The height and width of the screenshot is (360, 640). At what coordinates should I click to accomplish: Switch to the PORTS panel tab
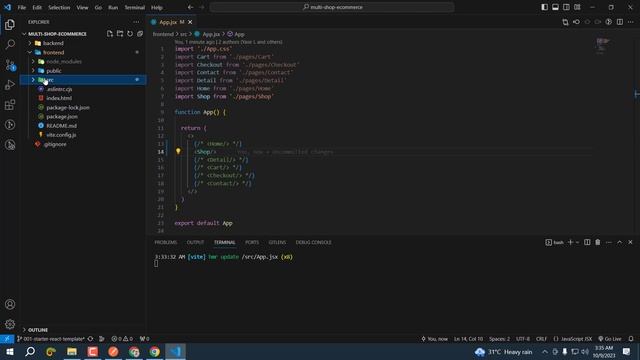(x=252, y=242)
